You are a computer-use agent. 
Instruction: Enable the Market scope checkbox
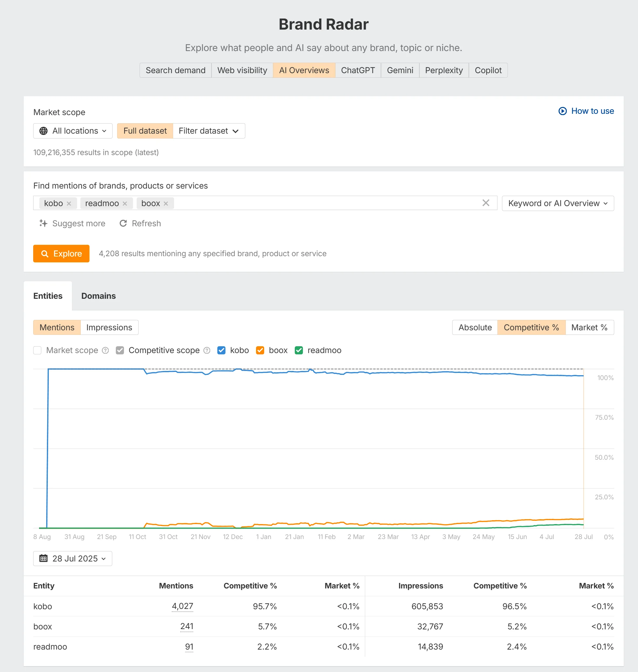pyautogui.click(x=37, y=350)
